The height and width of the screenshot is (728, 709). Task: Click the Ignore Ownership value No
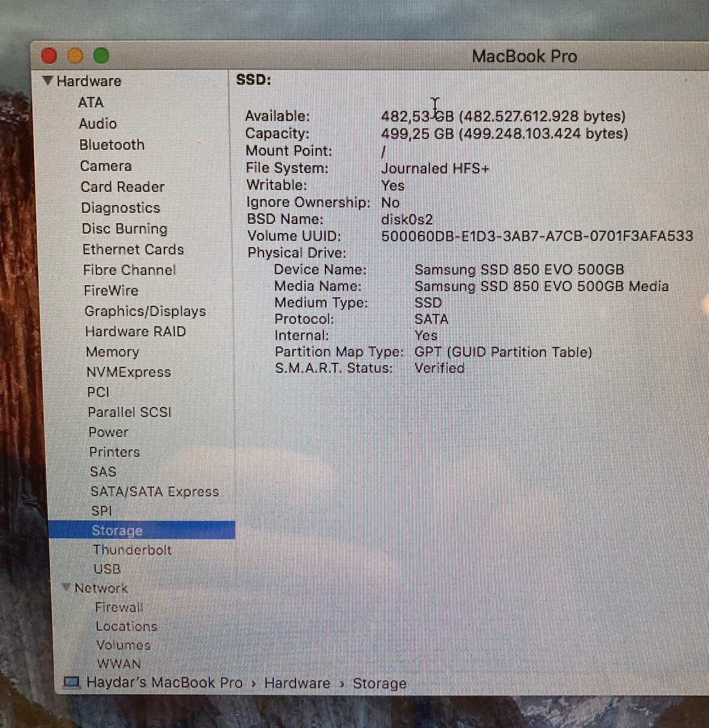[x=390, y=203]
